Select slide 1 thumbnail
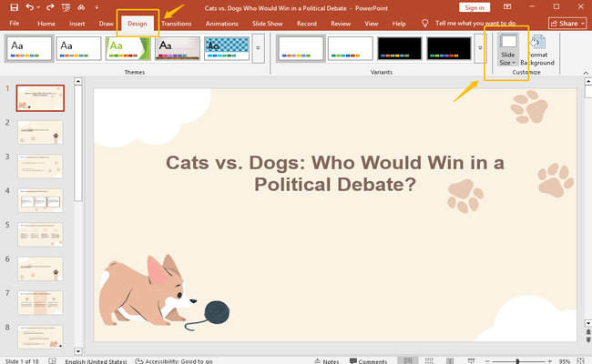Screen dimensions: 592x364 40,98
